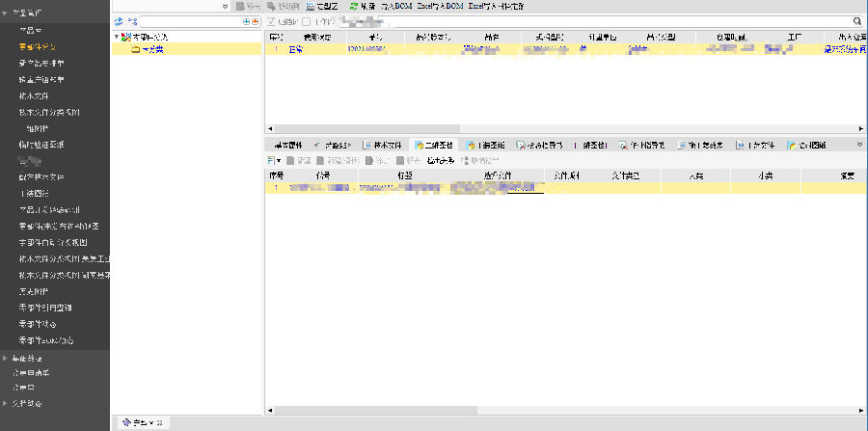This screenshot has height=431, width=868.
Task: Tick the empty checkbox above the parts grid
Action: (306, 21)
